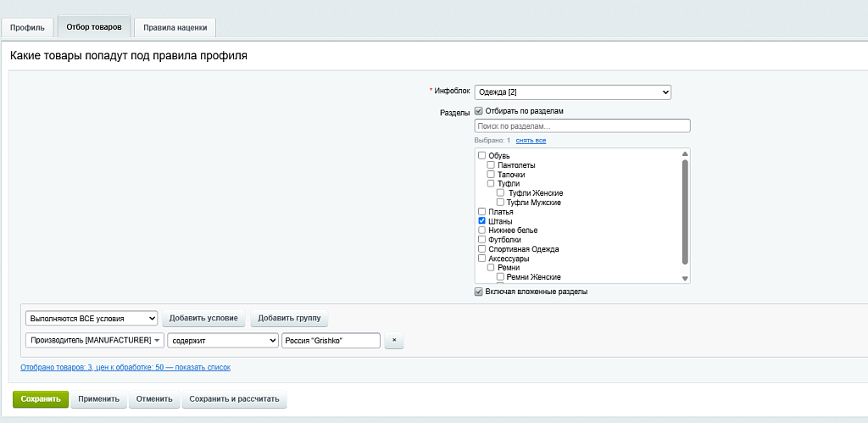Image resolution: width=868 pixels, height=423 pixels.
Task: Remove the manufacturer condition with × button
Action: click(x=394, y=341)
